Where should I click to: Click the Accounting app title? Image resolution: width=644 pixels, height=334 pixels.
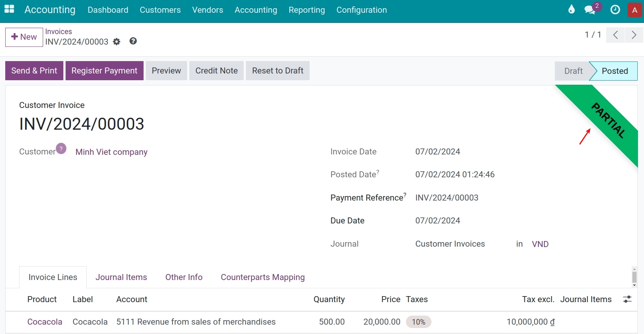[x=50, y=10]
